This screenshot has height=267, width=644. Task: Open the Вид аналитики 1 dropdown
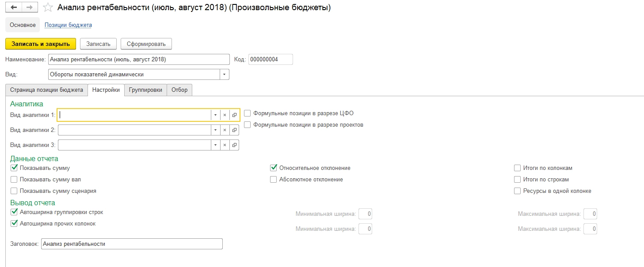click(x=215, y=115)
